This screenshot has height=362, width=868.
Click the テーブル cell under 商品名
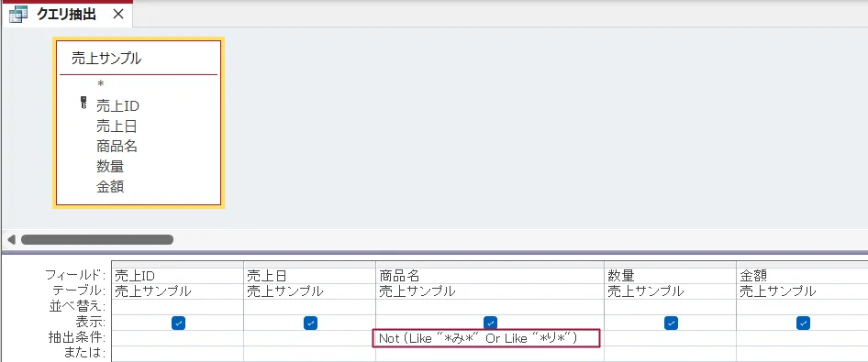coord(490,291)
